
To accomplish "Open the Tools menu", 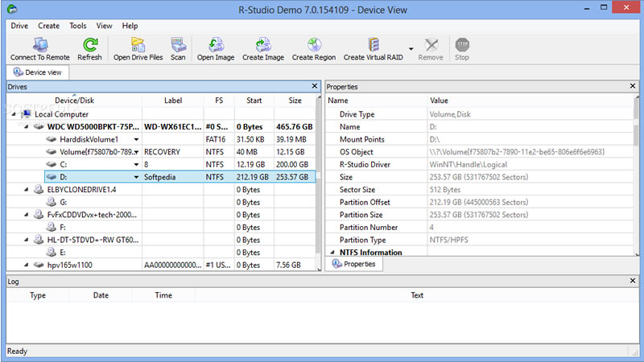I will 77,26.
